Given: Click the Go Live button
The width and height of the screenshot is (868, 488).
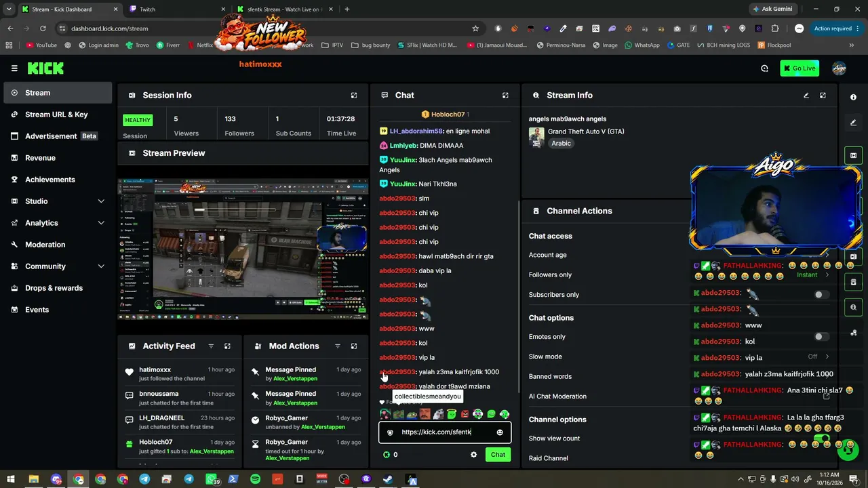Looking at the screenshot, I should coord(800,68).
